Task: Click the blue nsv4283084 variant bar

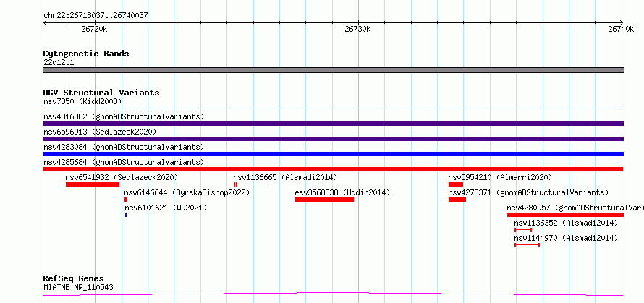Action: coord(333,154)
